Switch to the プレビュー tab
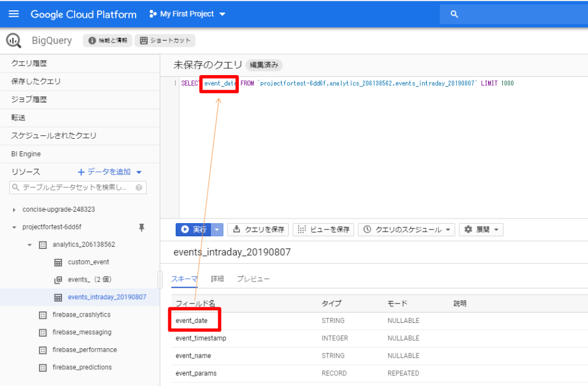The height and width of the screenshot is (386, 588). point(253,279)
